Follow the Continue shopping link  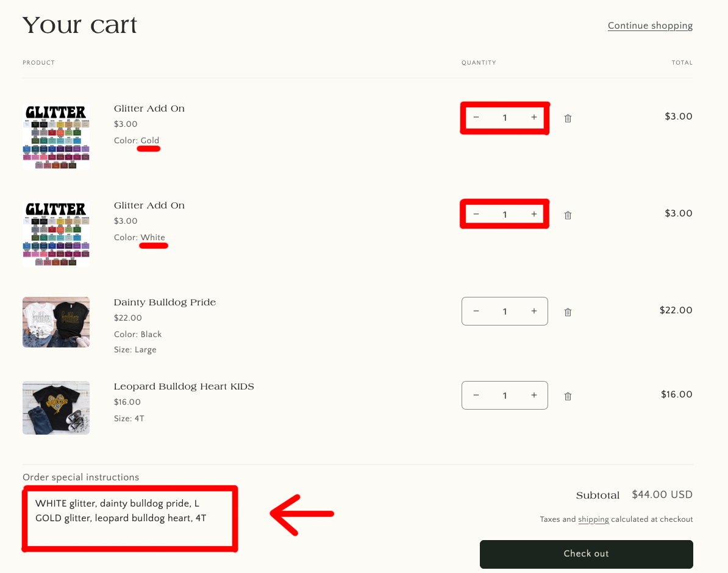(x=650, y=26)
